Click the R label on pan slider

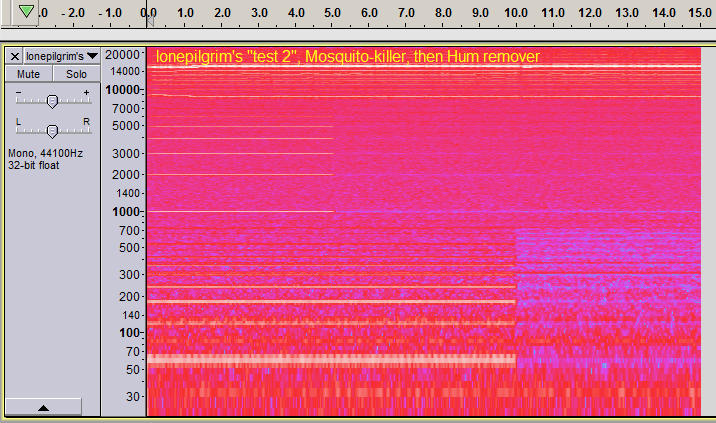pyautogui.click(x=86, y=122)
